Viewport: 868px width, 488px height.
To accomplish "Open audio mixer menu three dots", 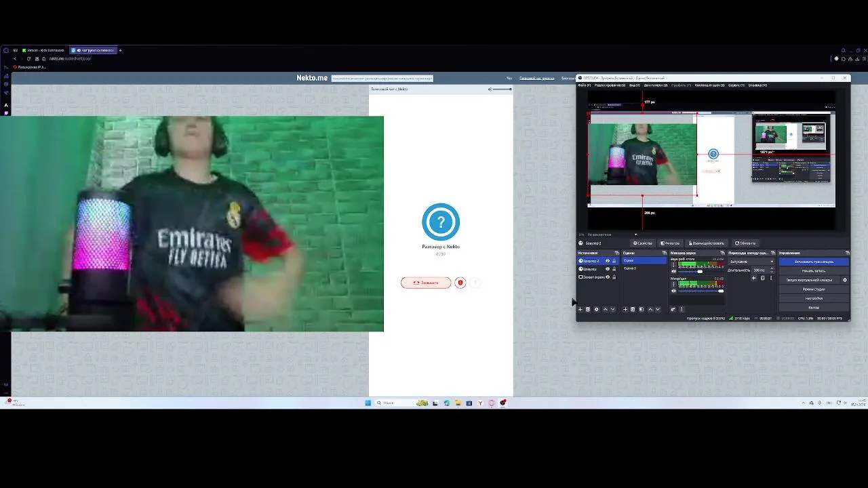I will (x=682, y=310).
